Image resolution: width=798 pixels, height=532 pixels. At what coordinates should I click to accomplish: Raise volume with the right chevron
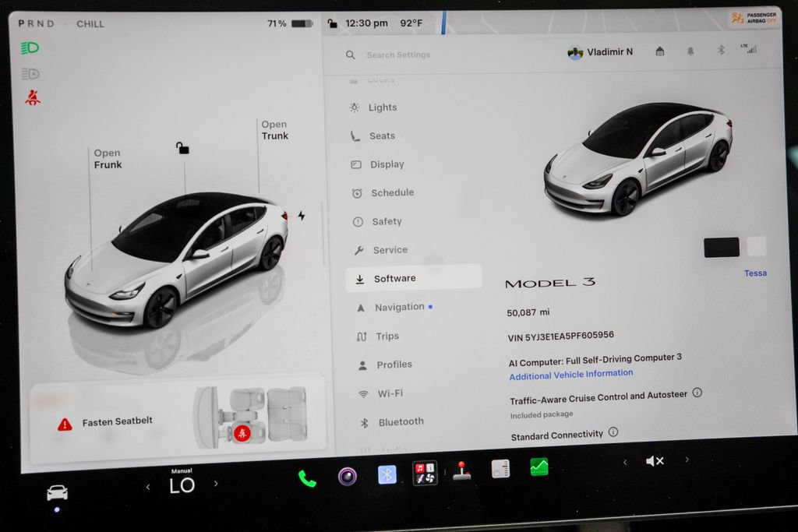click(687, 460)
